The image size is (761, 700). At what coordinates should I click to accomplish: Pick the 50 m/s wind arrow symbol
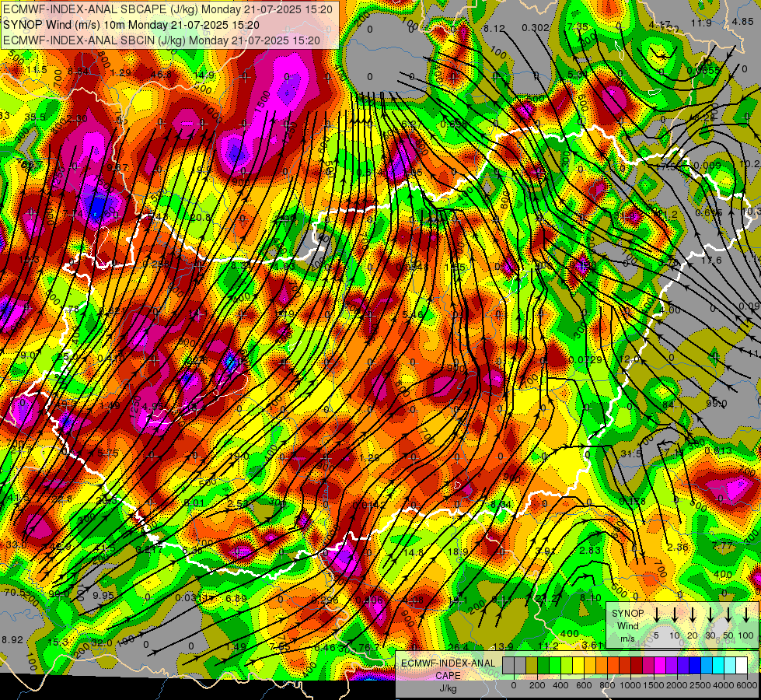pos(728,615)
